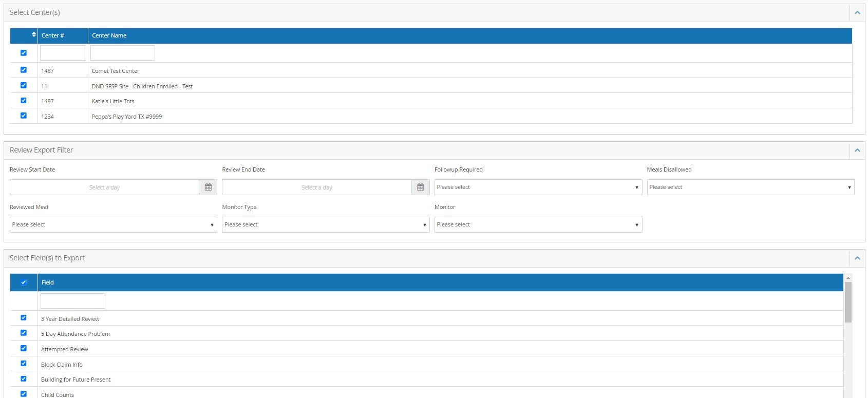Click the Field filter text box
The image size is (868, 398).
point(73,301)
